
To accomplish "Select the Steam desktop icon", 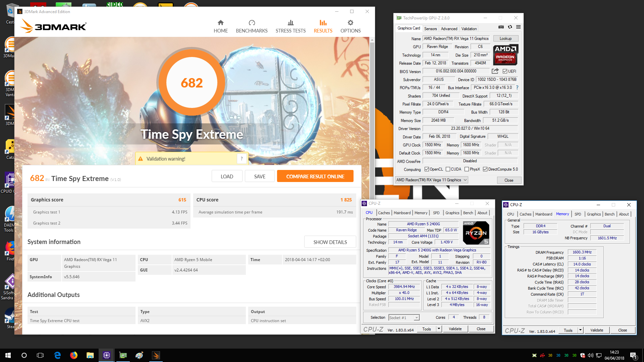I will 9,318.
